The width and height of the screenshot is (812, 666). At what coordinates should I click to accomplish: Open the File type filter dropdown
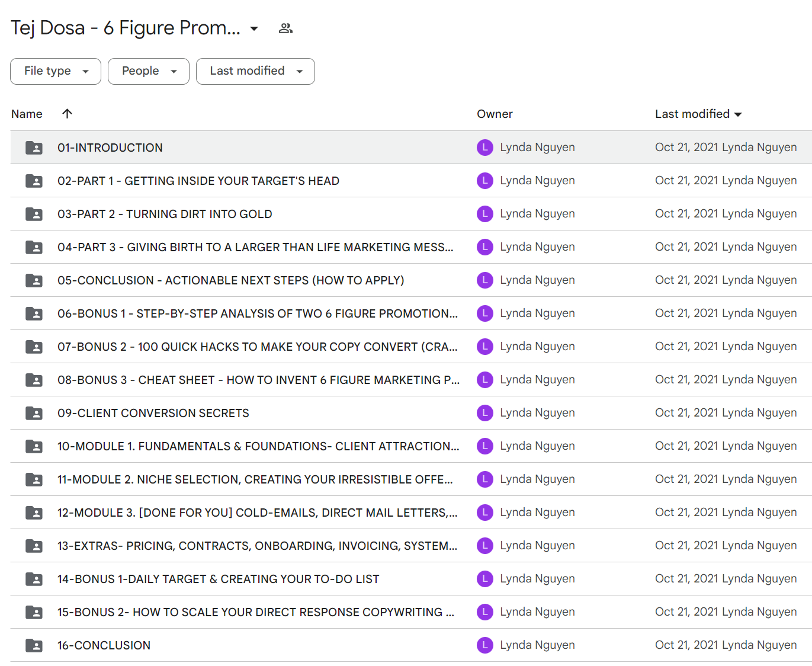(x=56, y=71)
